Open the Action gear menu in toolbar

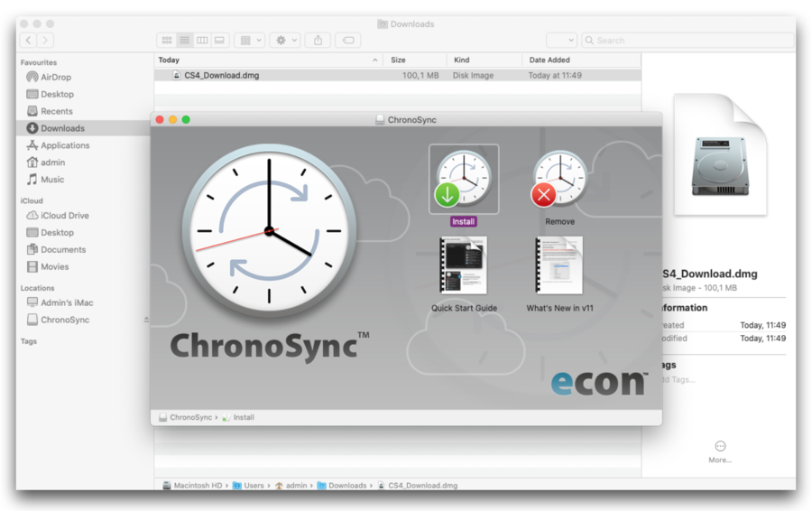click(285, 40)
